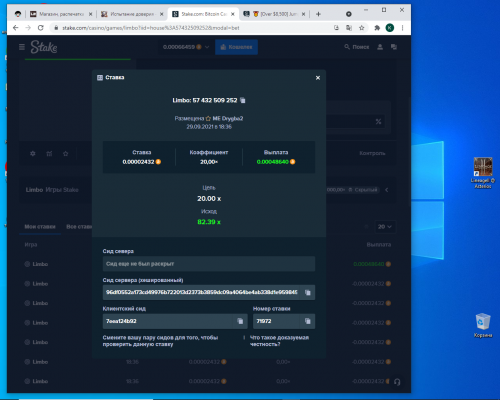
Task: Open the user profile icon
Action: coord(380,47)
